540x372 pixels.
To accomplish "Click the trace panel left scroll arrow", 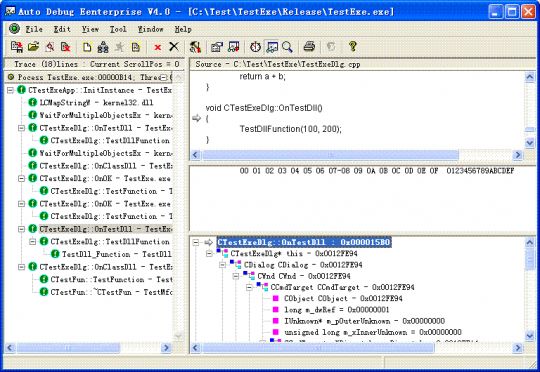I will pos(10,348).
